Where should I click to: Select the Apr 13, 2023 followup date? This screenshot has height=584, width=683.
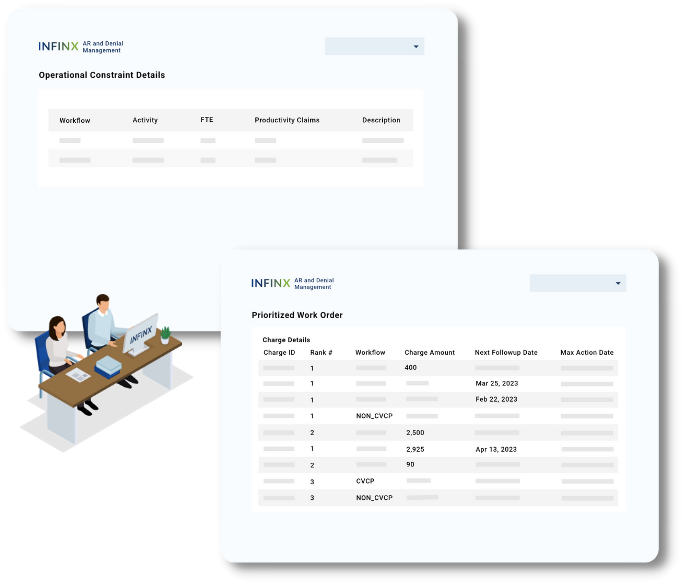click(x=496, y=449)
